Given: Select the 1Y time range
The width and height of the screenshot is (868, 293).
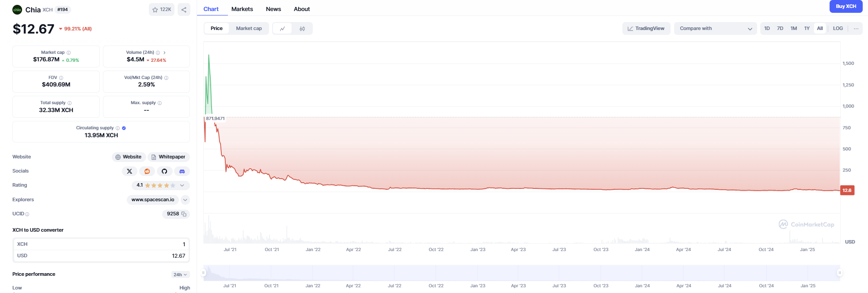Looking at the screenshot, I should [x=807, y=29].
